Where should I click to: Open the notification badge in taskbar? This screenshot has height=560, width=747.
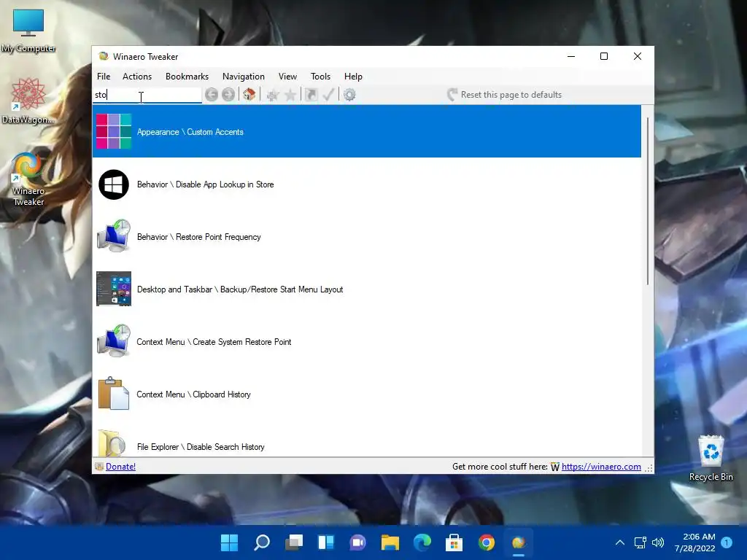(x=727, y=542)
